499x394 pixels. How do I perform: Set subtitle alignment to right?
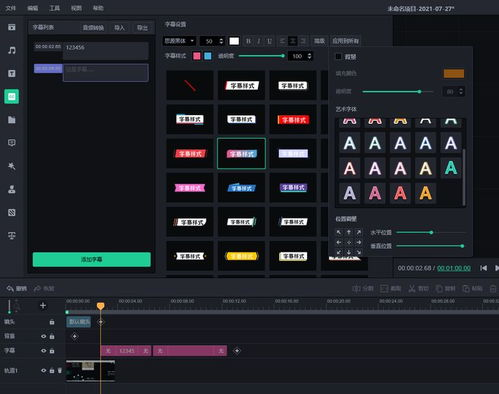pyautogui.click(x=303, y=41)
